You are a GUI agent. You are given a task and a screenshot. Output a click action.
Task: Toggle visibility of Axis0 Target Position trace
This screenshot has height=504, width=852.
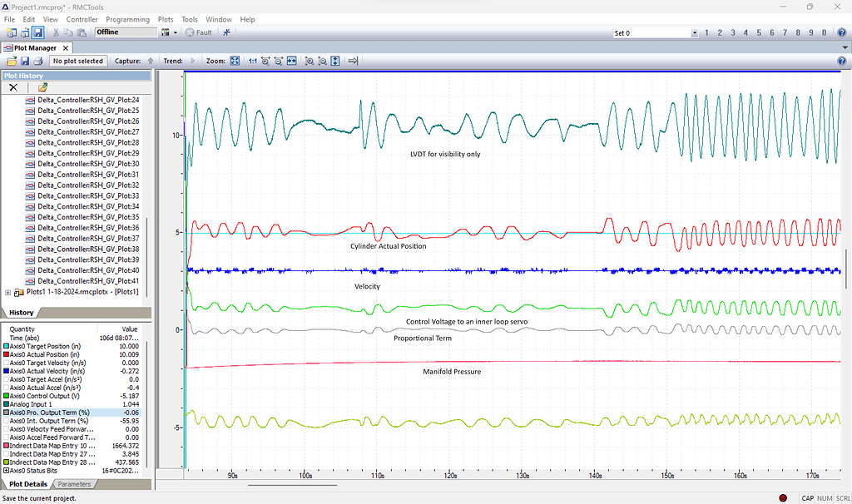click(x=6, y=346)
